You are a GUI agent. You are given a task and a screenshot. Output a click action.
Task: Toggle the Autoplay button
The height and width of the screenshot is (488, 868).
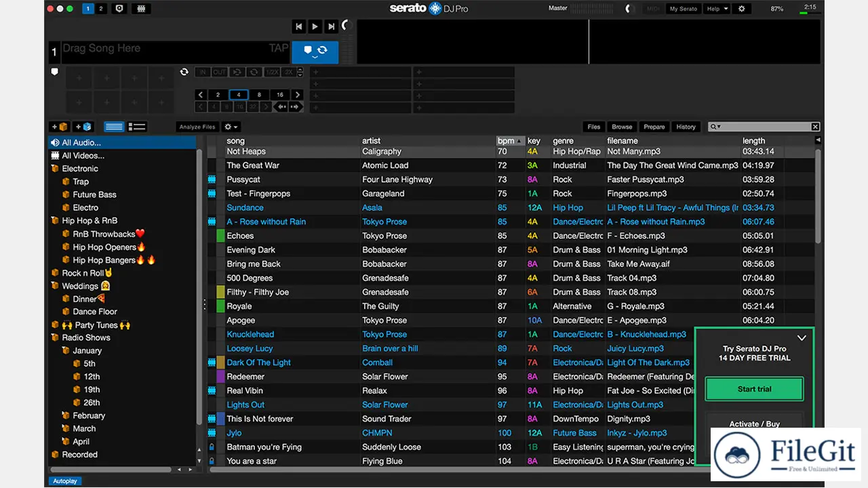(x=65, y=481)
